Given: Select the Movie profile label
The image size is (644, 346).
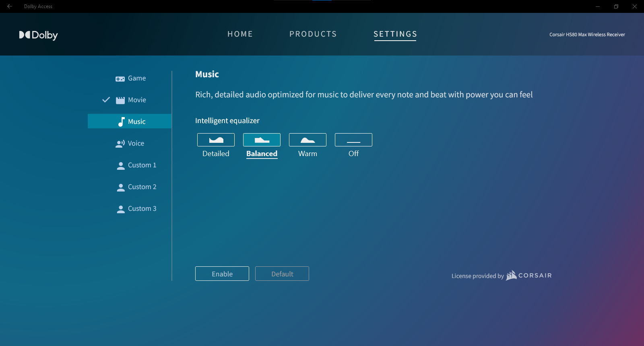Looking at the screenshot, I should pyautogui.click(x=137, y=100).
